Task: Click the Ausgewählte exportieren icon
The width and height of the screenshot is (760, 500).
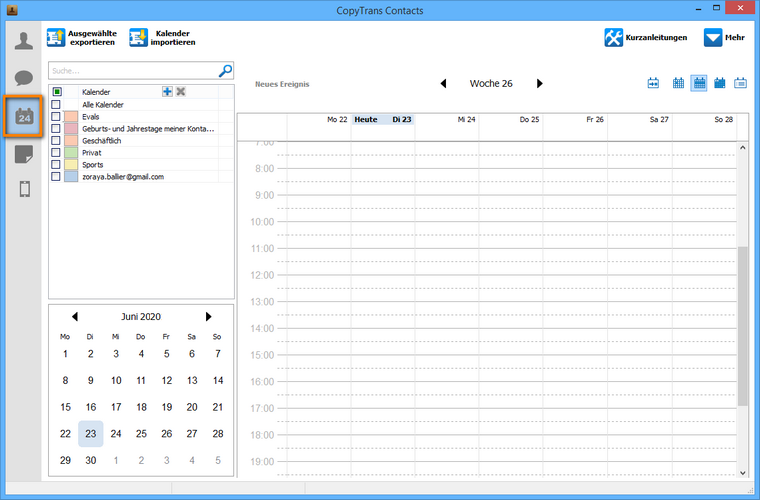Action: click(56, 37)
